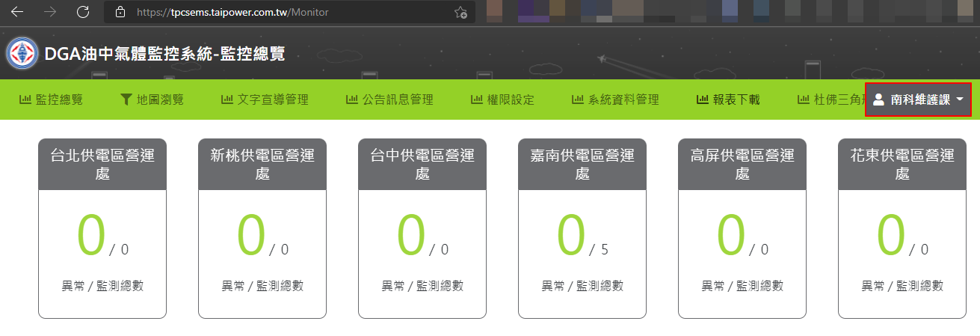Click the abnormal count 0 in 台中 card

point(411,235)
